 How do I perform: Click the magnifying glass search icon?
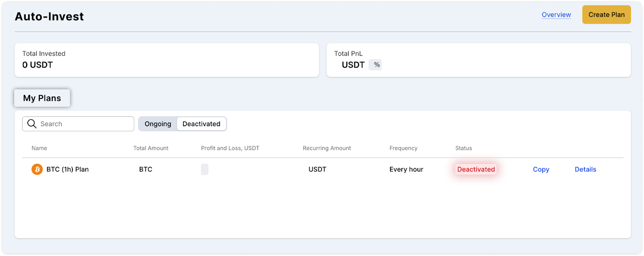[32, 124]
